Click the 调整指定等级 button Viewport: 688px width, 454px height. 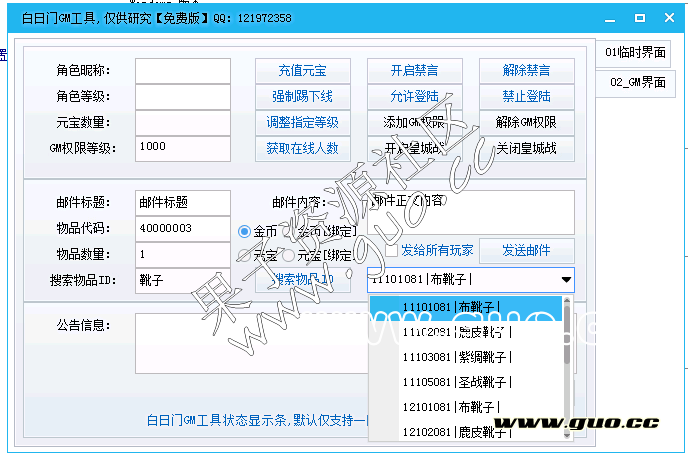[302, 122]
